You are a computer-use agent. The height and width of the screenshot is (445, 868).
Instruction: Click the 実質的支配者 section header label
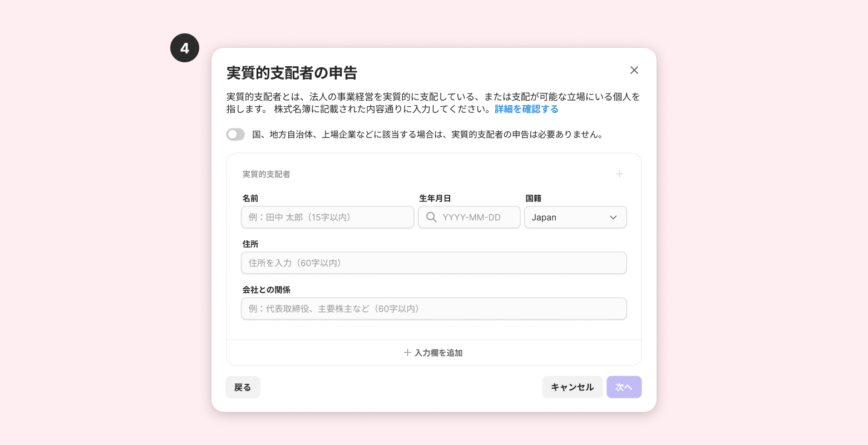267,174
